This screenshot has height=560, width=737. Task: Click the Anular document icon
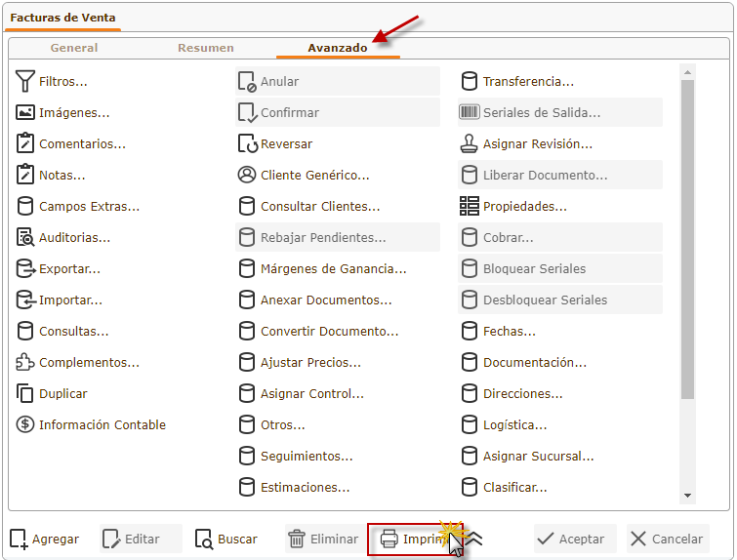click(247, 81)
